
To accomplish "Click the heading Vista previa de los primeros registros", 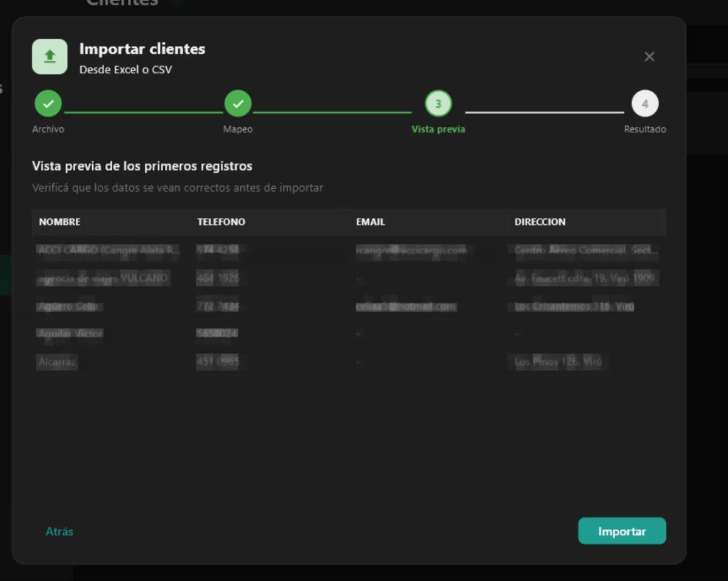I will (142, 166).
